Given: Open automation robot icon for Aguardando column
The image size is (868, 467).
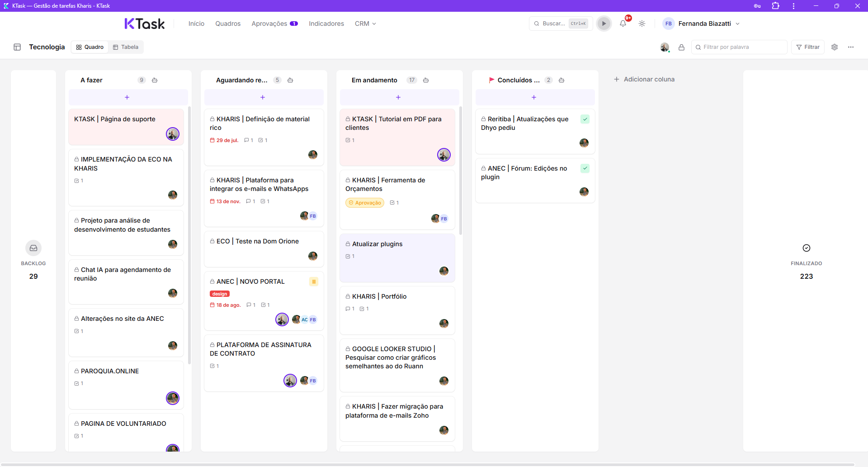Looking at the screenshot, I should coord(290,80).
